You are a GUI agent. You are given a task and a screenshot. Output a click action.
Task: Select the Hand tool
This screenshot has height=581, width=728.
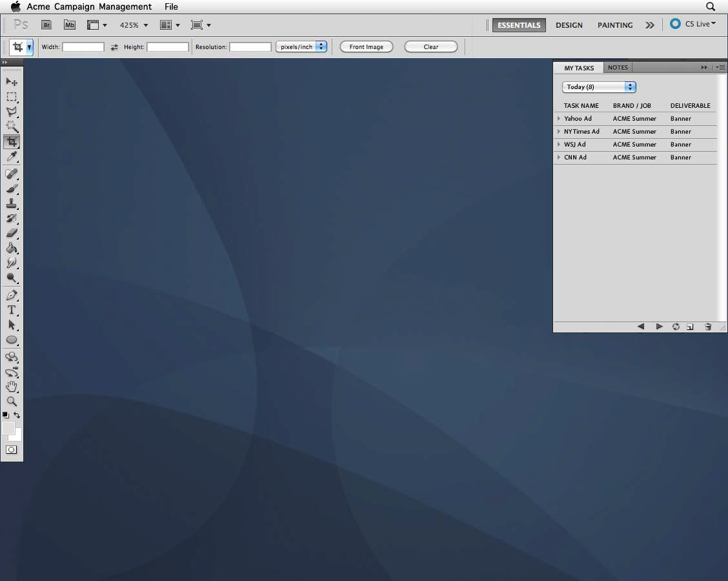click(x=12, y=387)
